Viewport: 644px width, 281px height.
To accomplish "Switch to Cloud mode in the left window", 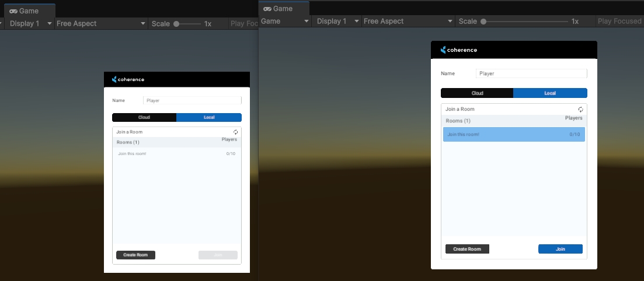I will [144, 118].
